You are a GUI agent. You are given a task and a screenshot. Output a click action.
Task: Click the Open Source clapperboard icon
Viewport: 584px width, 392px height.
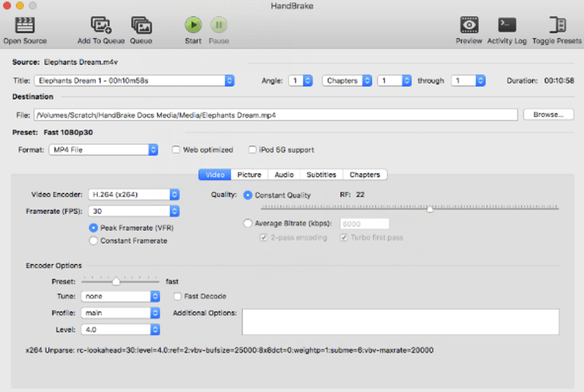(x=25, y=25)
